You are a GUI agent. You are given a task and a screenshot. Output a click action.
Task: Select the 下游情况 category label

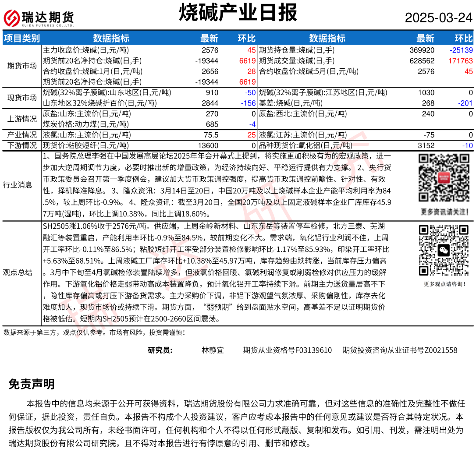(x=22, y=145)
